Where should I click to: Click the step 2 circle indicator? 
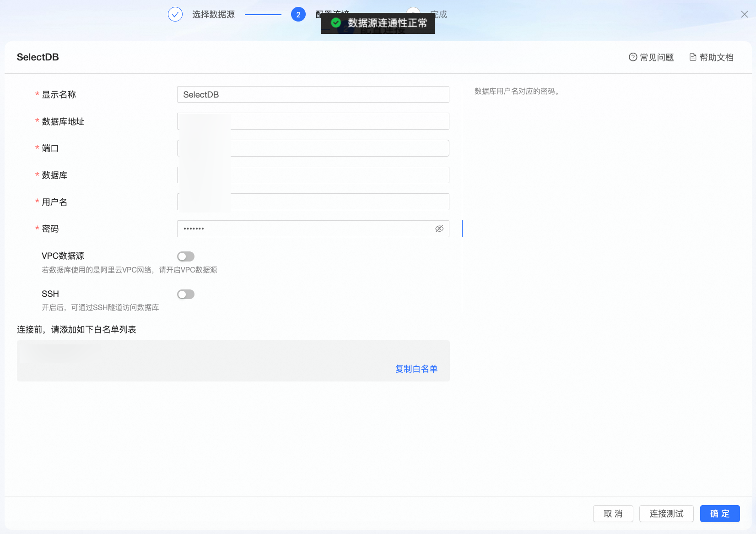(x=298, y=15)
